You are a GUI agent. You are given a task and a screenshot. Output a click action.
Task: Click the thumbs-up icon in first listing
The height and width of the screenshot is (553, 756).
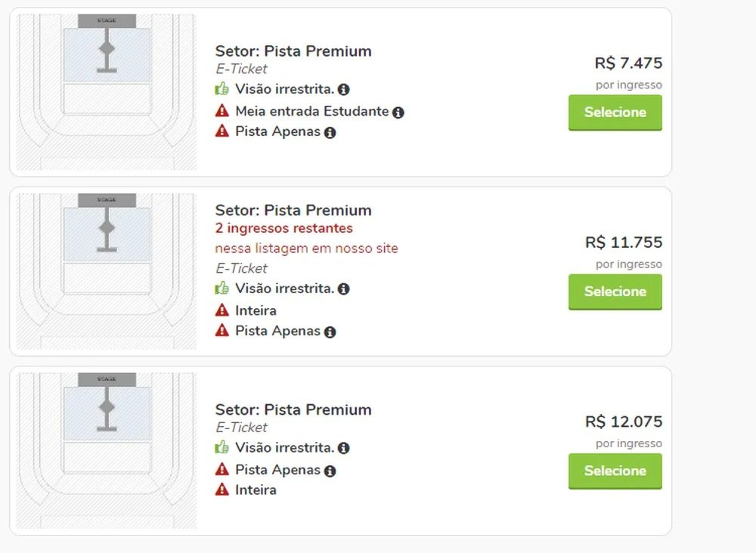click(220, 88)
